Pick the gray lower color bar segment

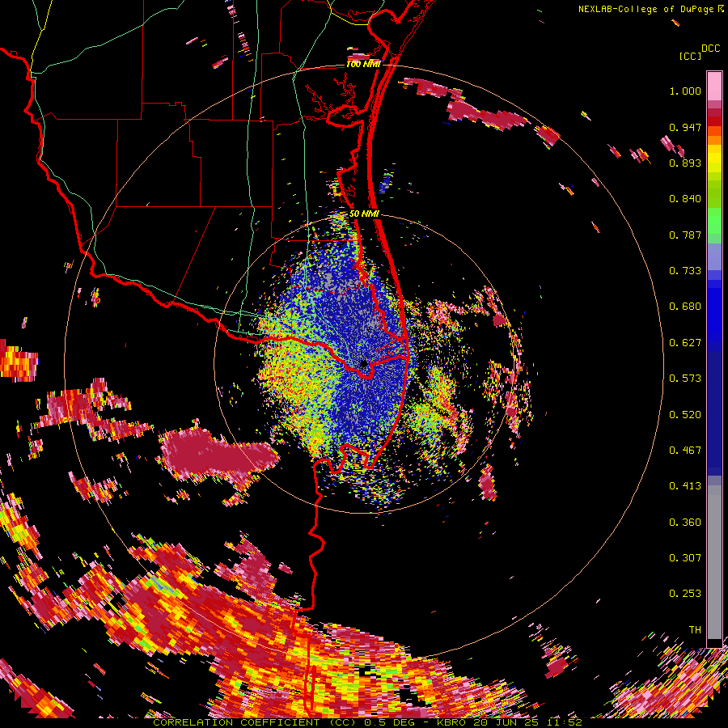coord(714,562)
